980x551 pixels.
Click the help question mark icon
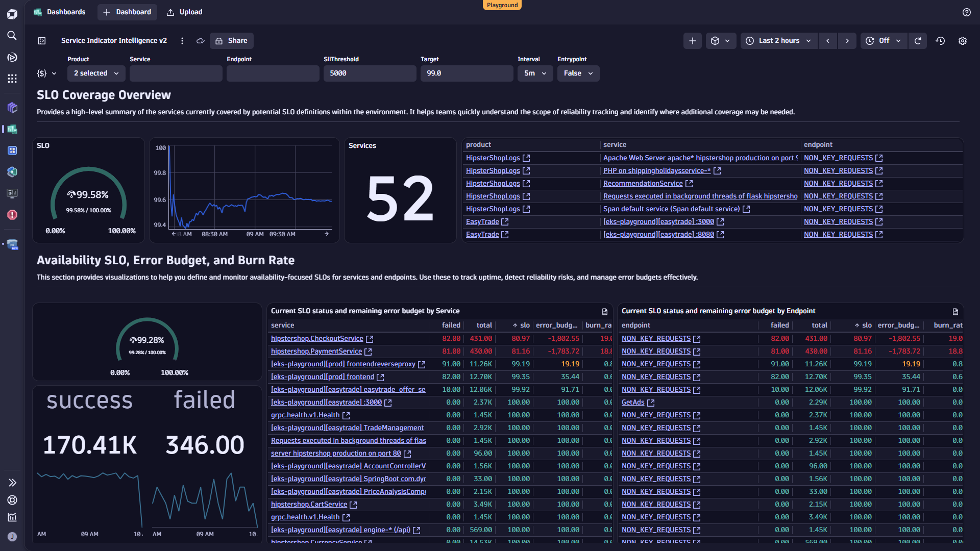tap(966, 12)
